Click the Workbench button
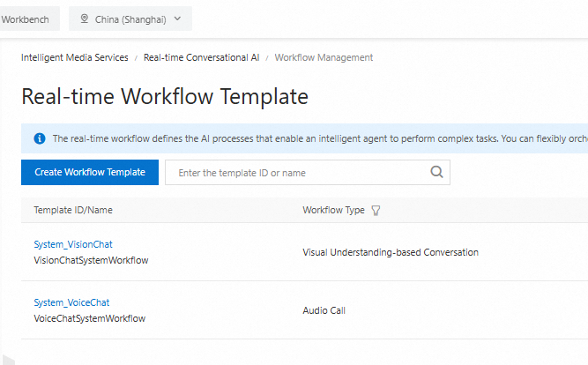 click(28, 19)
